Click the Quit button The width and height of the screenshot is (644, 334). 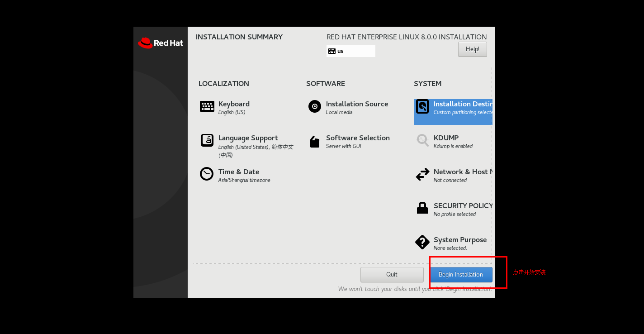pyautogui.click(x=392, y=275)
